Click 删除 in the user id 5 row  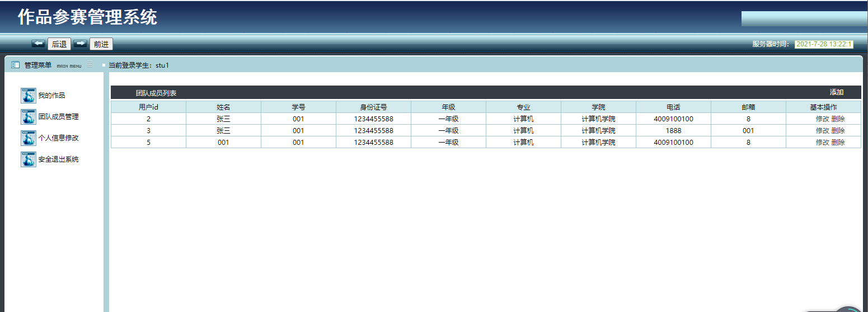coord(838,143)
